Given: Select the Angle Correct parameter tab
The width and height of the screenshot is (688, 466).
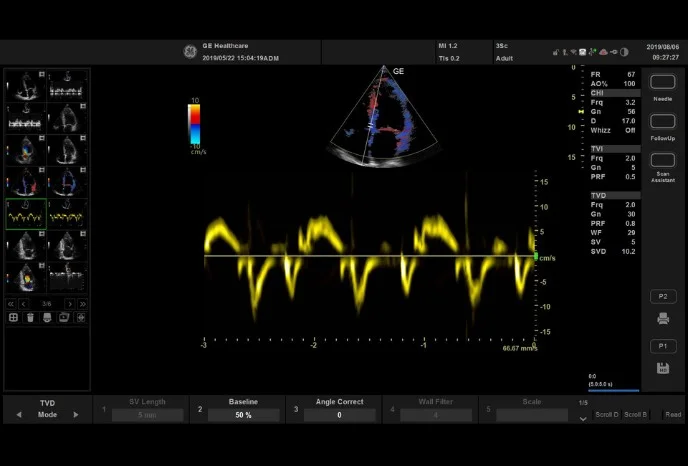Looking at the screenshot, I should 339,408.
